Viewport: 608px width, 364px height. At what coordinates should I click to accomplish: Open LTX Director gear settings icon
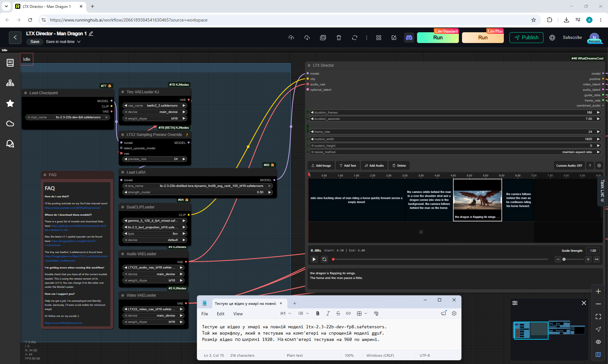pyautogui.click(x=599, y=165)
